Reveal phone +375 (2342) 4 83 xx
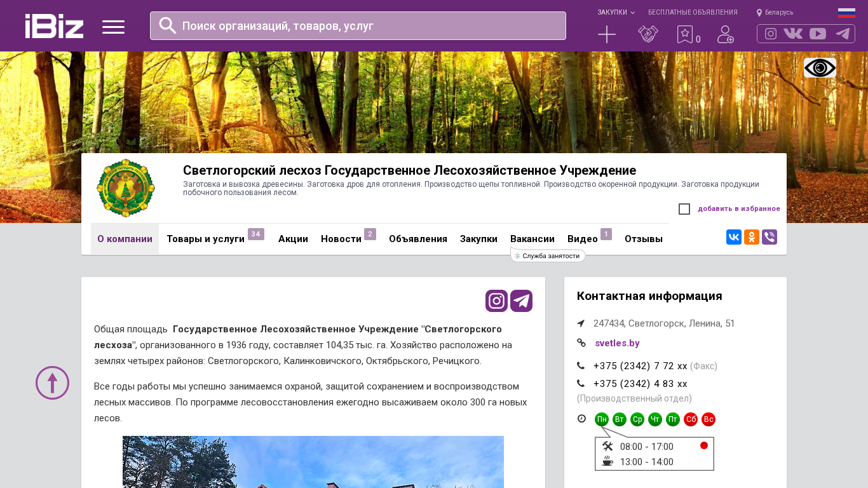 [x=641, y=384]
